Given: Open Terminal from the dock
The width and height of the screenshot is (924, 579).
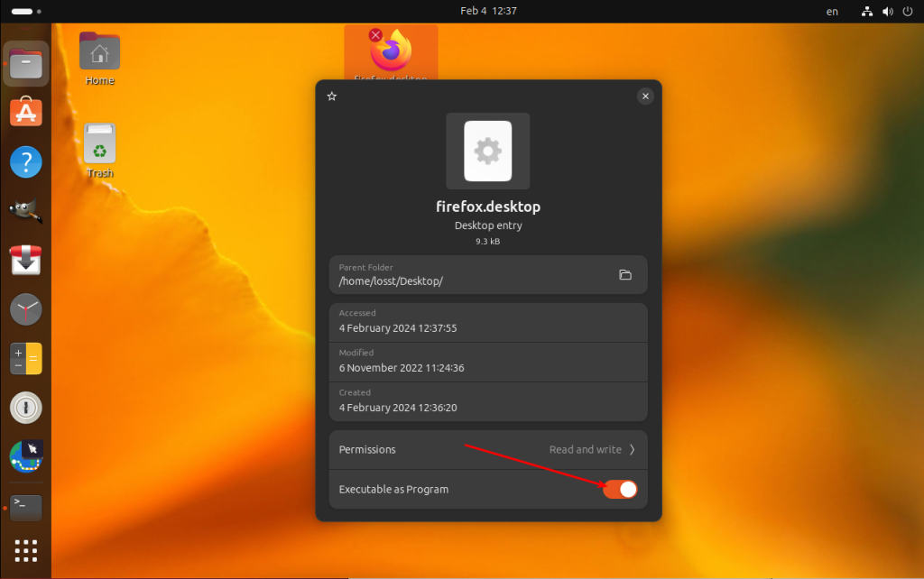Looking at the screenshot, I should [x=26, y=508].
